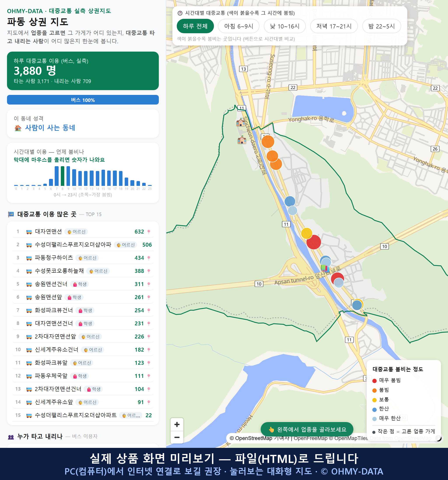Zoom out the map with minus button
The height and width of the screenshot is (480, 448).
[177, 437]
